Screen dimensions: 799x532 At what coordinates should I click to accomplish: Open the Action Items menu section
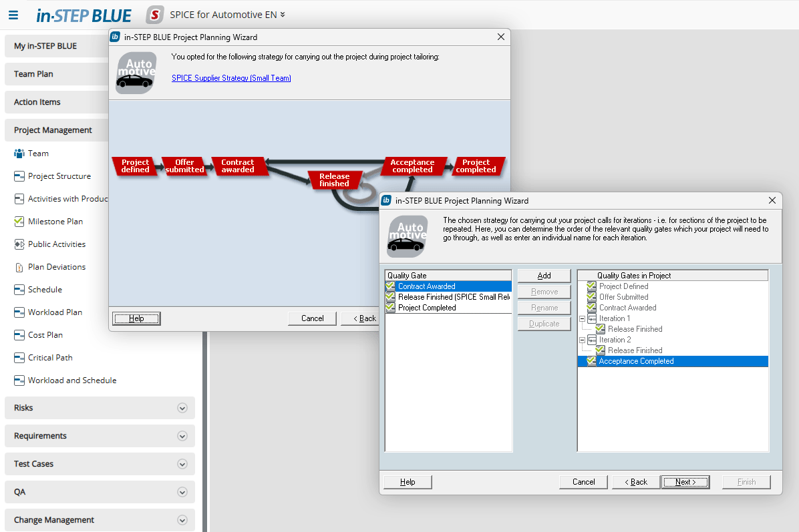click(x=37, y=102)
